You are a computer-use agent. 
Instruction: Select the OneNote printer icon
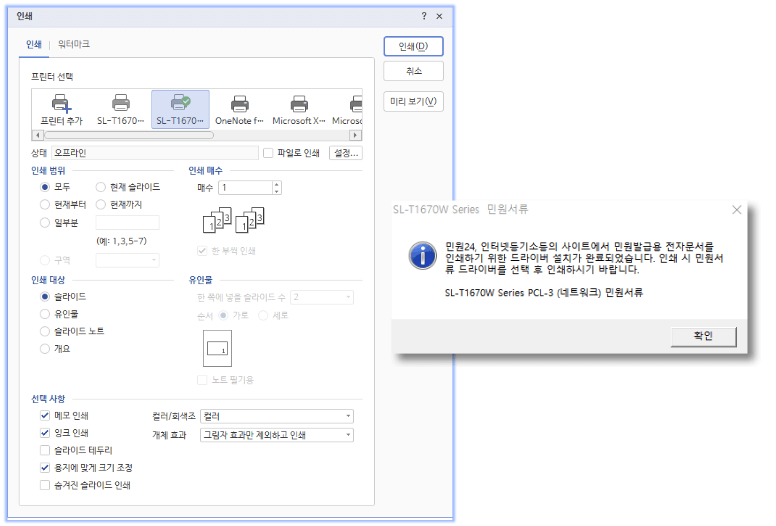tap(240, 109)
